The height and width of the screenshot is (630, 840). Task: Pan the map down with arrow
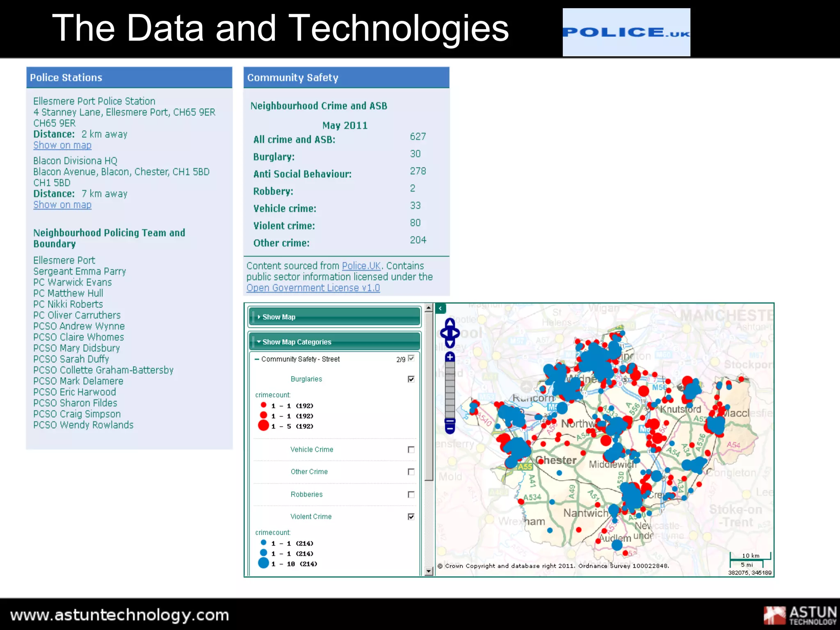[450, 343]
